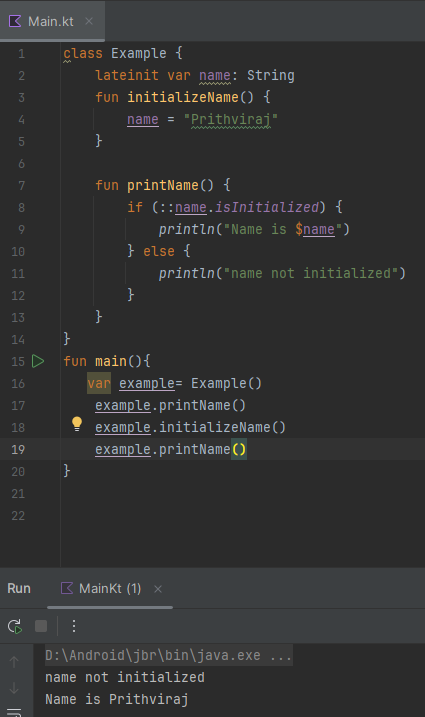Click the "Name is Prithviraj" console output line

(117, 699)
